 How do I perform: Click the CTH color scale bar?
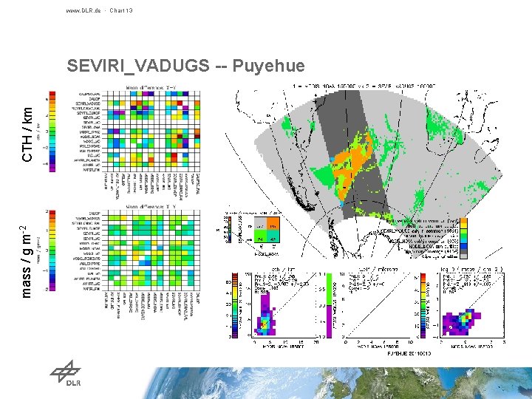(52, 132)
